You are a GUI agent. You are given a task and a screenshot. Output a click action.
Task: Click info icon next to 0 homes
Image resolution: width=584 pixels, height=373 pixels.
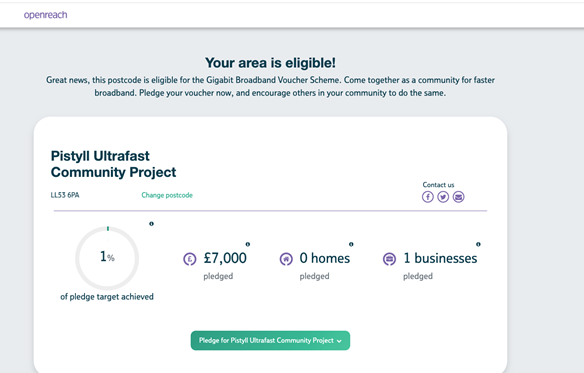(x=351, y=244)
